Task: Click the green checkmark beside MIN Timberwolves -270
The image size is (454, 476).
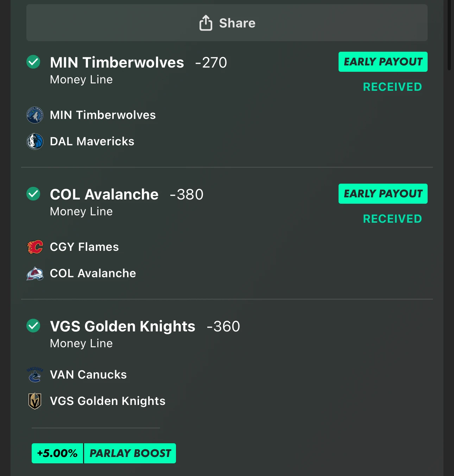Action: click(33, 62)
